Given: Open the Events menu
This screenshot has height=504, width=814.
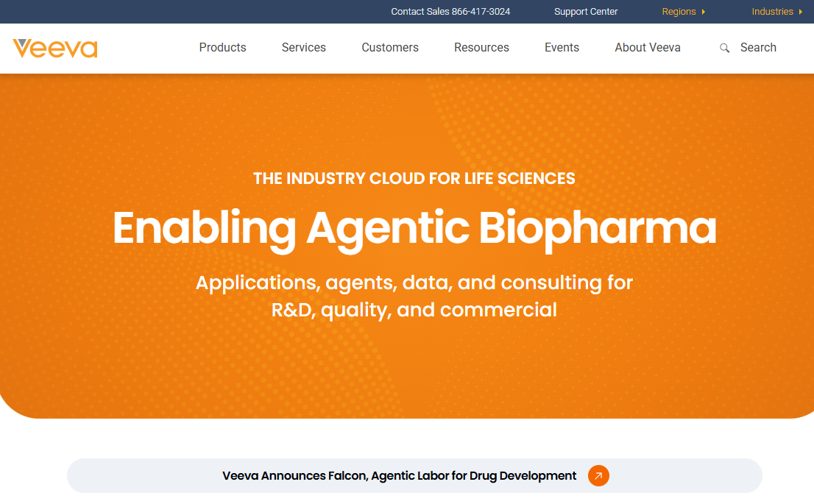Looking at the screenshot, I should 562,48.
